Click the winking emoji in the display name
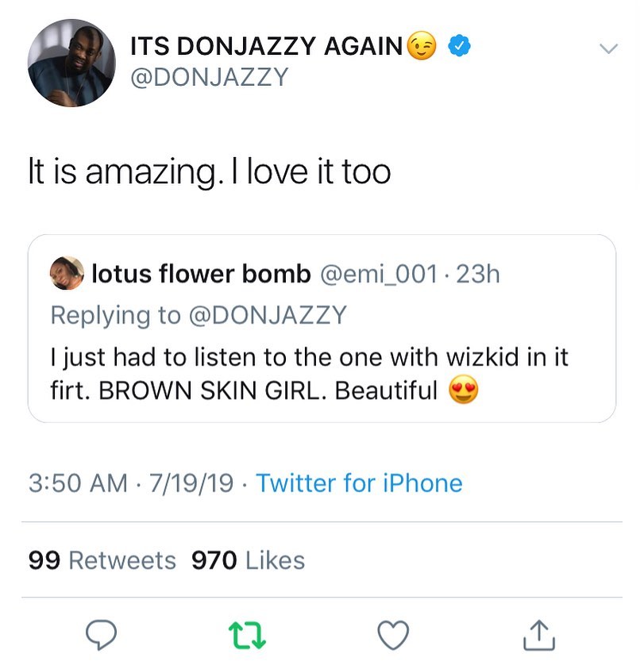This screenshot has height=669, width=644. [x=422, y=46]
